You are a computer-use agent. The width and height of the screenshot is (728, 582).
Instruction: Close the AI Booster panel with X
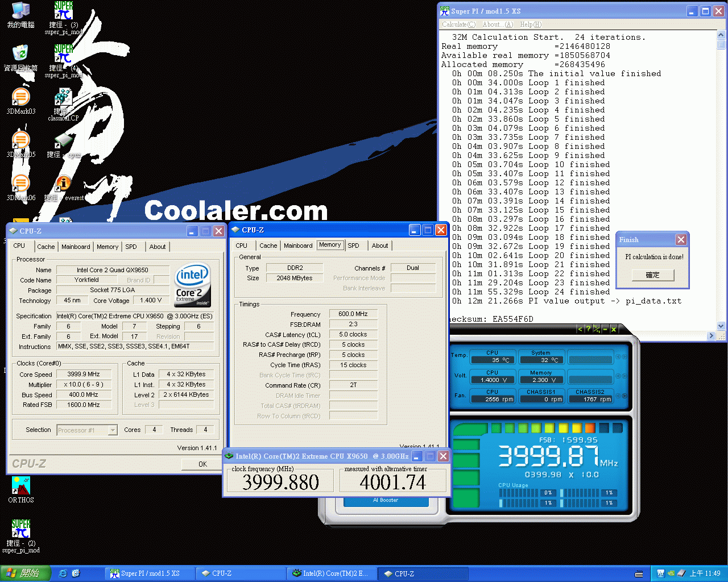pyautogui.click(x=614, y=329)
